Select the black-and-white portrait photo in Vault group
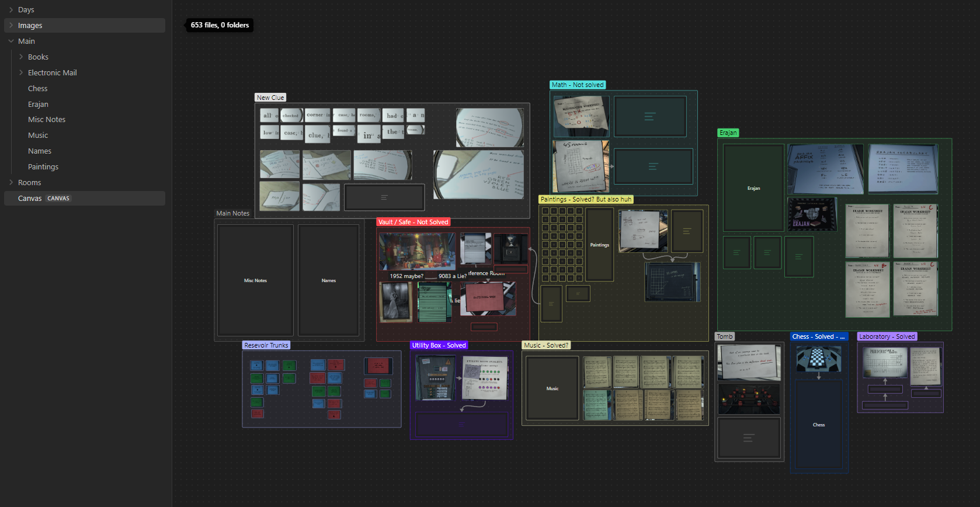 click(396, 302)
